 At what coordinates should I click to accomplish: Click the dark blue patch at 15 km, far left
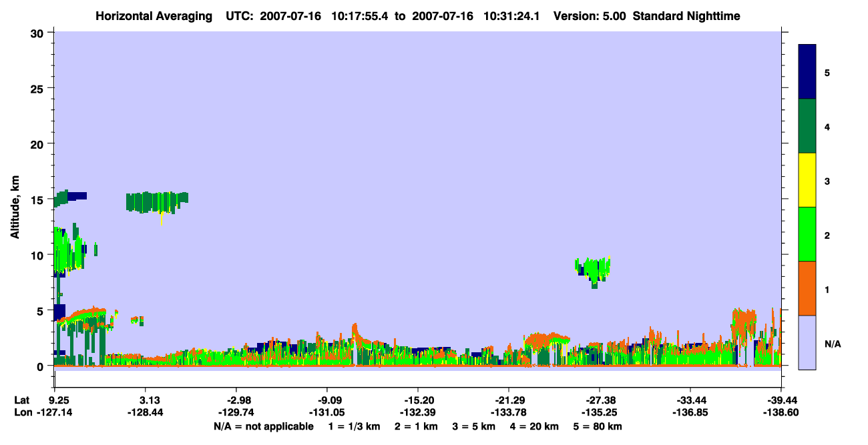tap(77, 196)
